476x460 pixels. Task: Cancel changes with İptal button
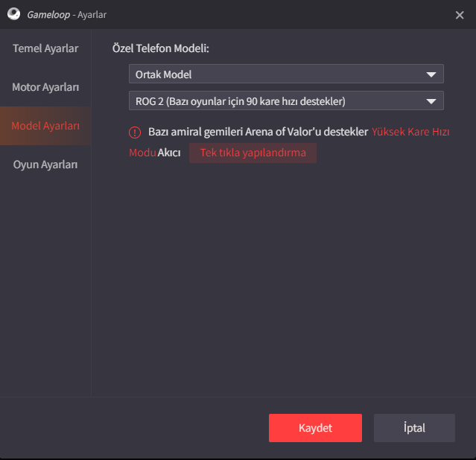point(414,428)
